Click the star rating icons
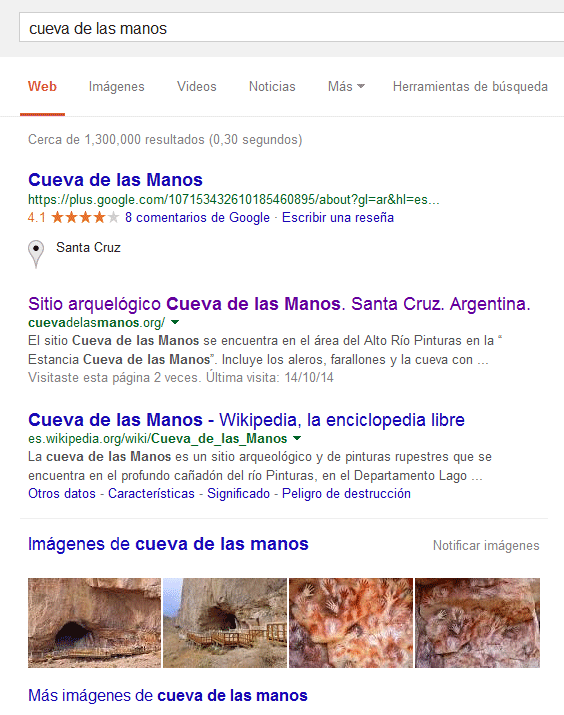This screenshot has width=564, height=715. [x=85, y=218]
